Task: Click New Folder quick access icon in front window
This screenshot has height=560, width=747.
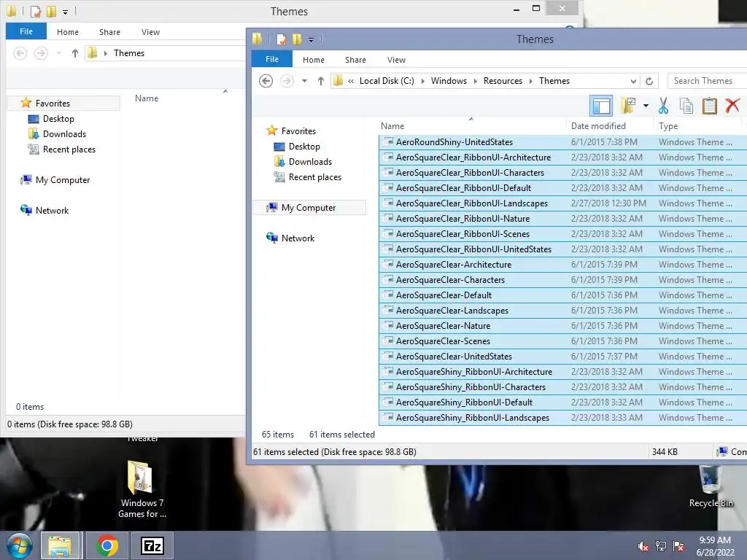Action: (297, 39)
